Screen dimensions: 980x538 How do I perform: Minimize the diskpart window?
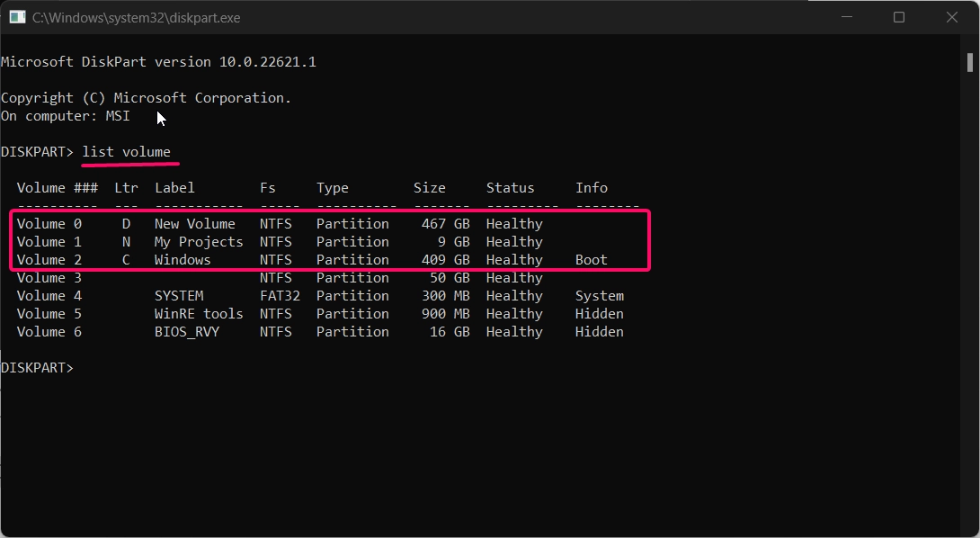coord(847,17)
